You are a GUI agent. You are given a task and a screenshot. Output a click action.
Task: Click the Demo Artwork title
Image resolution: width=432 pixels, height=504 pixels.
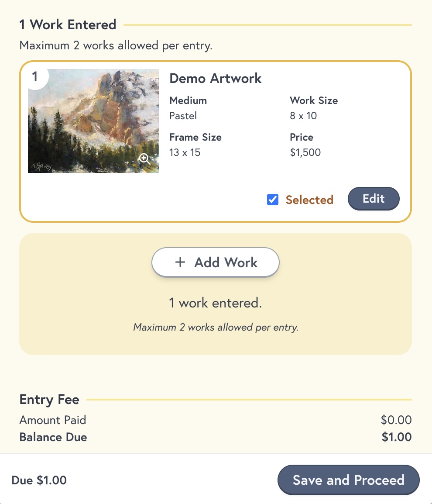pos(216,79)
